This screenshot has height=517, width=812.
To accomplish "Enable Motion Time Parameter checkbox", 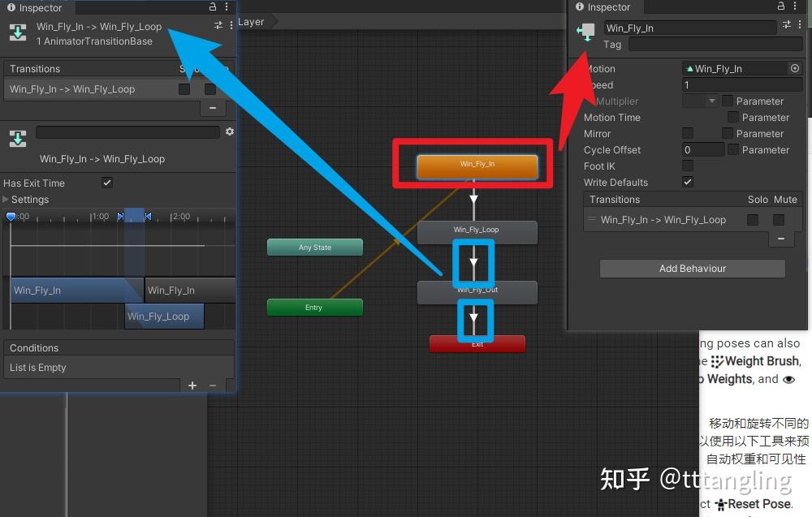I will [x=732, y=117].
